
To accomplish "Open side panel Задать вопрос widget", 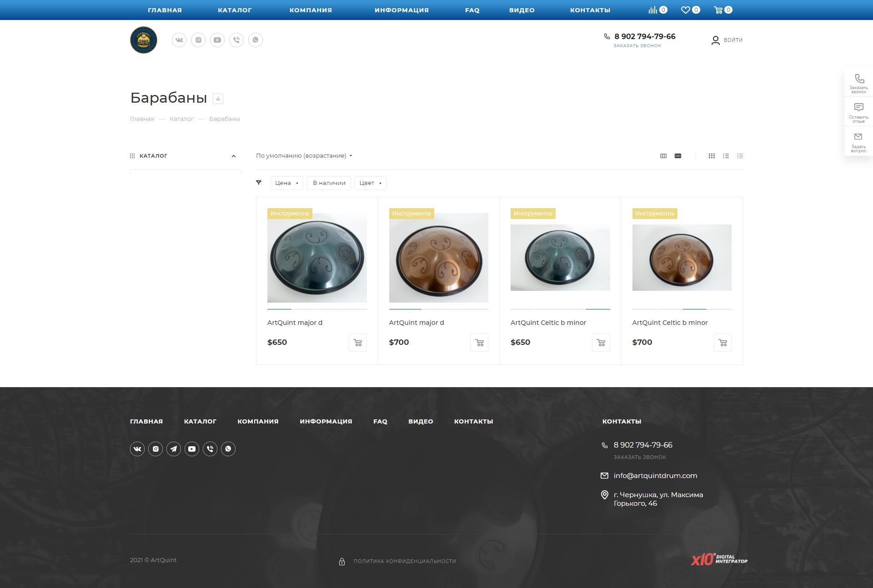I will 858,142.
